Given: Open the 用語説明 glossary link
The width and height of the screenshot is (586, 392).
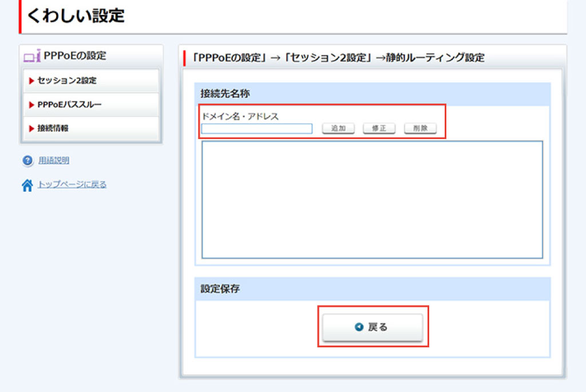Looking at the screenshot, I should pyautogui.click(x=54, y=161).
